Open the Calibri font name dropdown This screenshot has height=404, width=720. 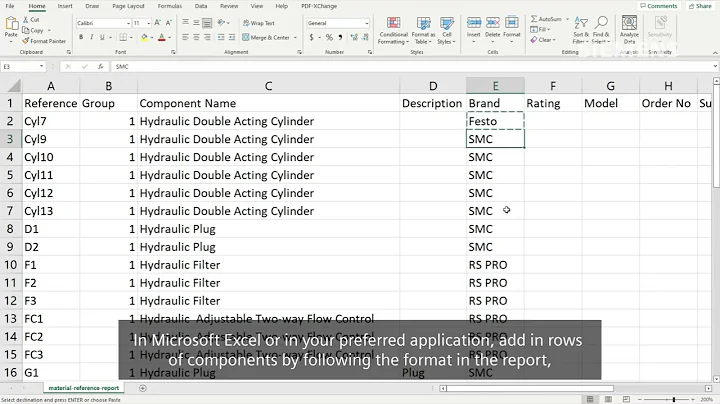(129, 23)
